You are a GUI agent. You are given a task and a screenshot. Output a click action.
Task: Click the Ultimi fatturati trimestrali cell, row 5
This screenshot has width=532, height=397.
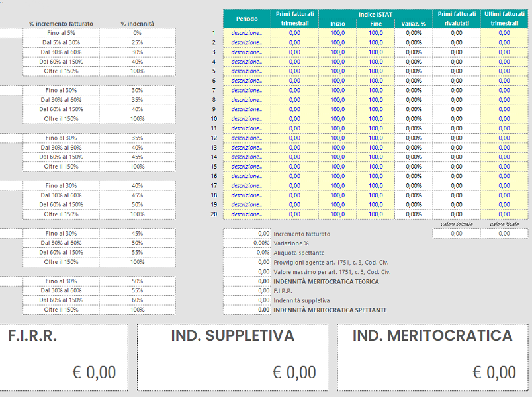504,71
